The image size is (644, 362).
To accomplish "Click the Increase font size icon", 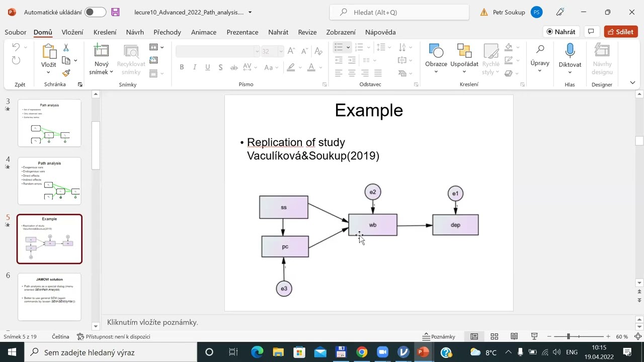I will 291,51.
